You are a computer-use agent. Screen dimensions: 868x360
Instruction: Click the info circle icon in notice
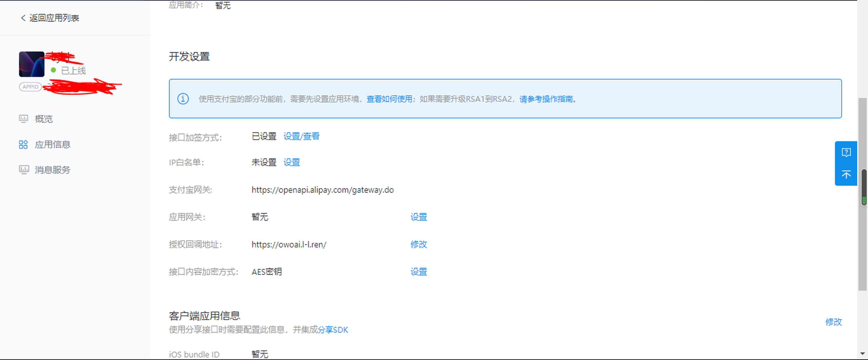click(x=183, y=99)
